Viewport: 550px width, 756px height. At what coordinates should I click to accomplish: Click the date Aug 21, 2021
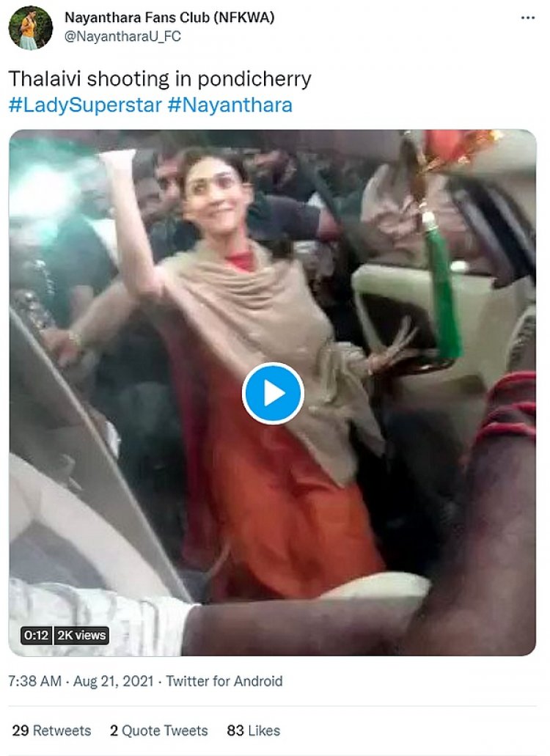(x=113, y=681)
